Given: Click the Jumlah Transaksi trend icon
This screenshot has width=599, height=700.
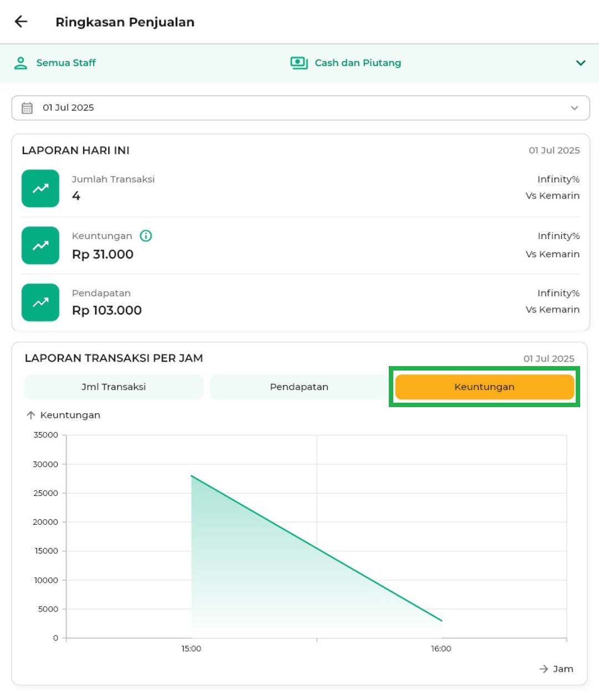Looking at the screenshot, I should point(40,189).
